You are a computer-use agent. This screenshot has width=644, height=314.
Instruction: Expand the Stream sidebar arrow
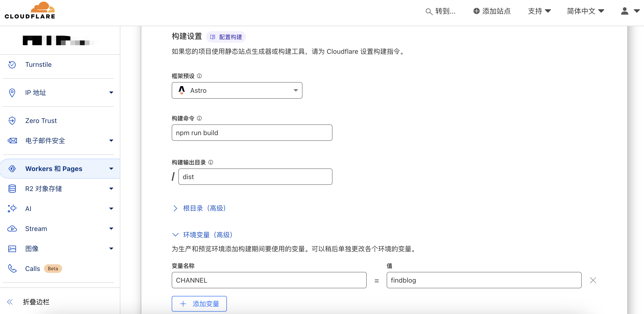point(111,229)
